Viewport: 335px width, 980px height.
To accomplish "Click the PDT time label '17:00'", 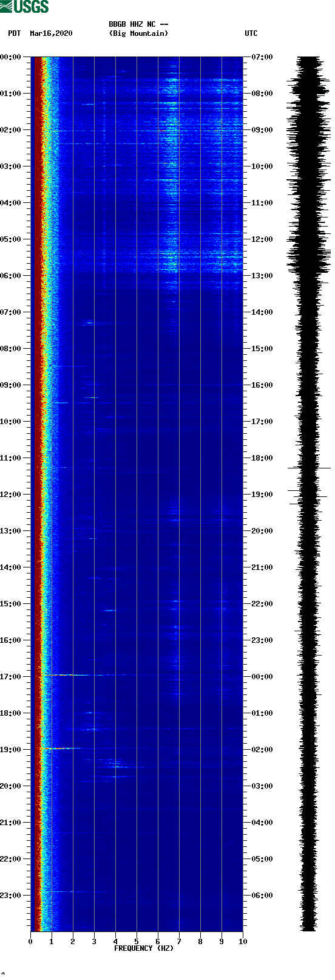I will tap(11, 677).
